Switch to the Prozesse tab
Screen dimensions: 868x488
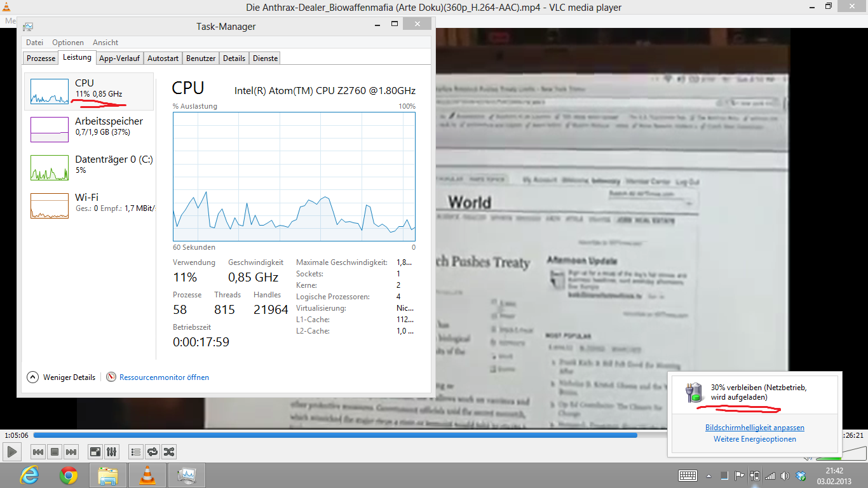tap(41, 58)
